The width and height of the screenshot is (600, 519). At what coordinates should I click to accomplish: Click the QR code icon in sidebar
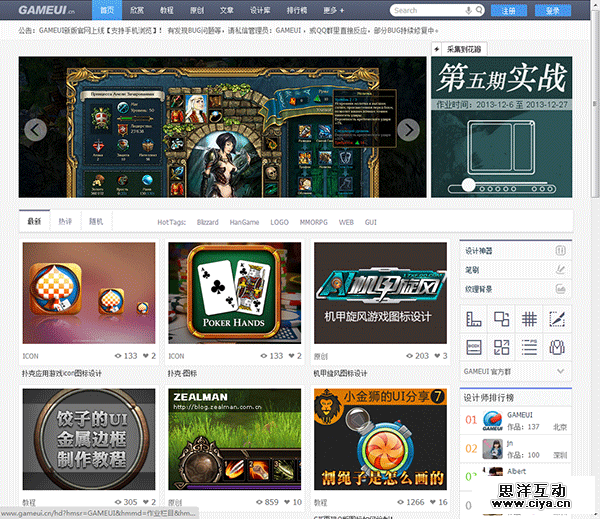point(502,347)
